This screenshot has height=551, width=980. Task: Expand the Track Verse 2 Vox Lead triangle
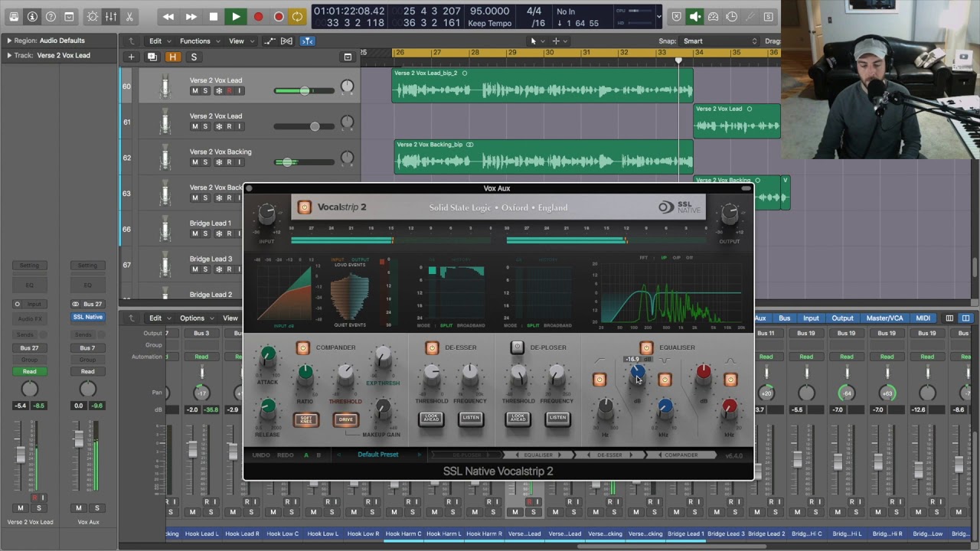[9, 55]
